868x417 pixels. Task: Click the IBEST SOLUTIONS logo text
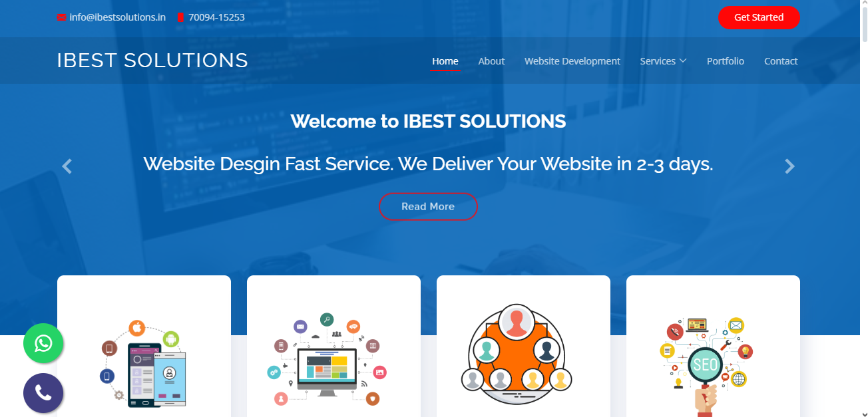(x=152, y=61)
